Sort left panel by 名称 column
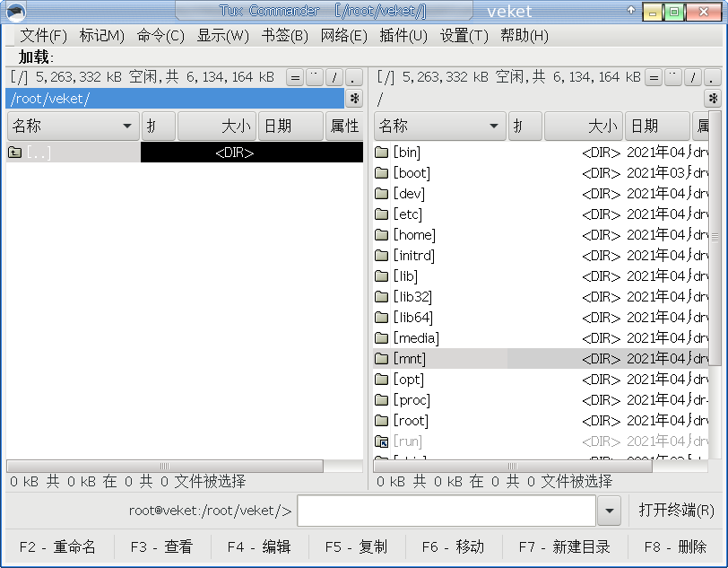This screenshot has width=728, height=568. pos(74,126)
